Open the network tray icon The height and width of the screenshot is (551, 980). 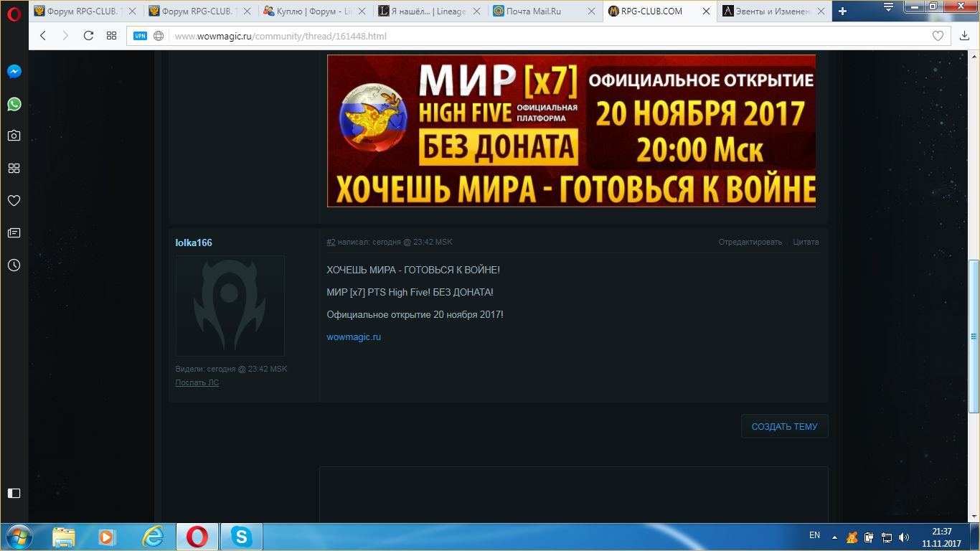click(x=887, y=537)
